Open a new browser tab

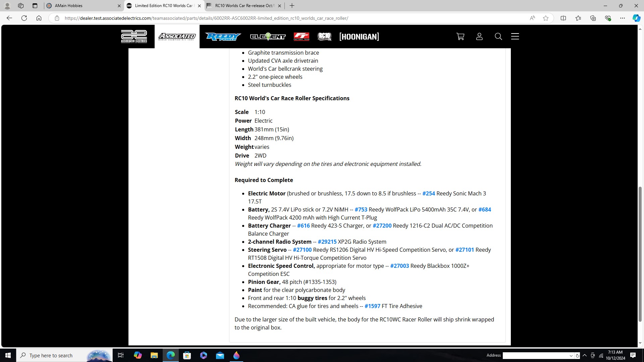coord(292,6)
